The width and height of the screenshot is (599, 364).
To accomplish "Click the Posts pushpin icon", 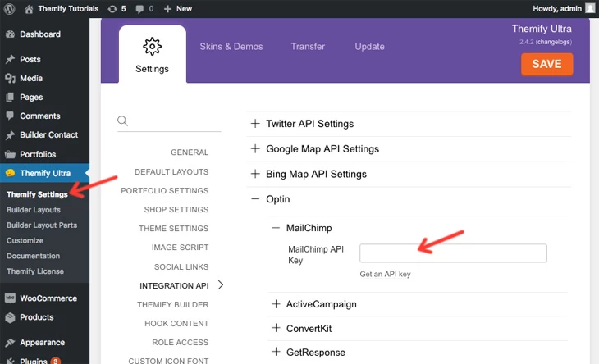I will (11, 59).
